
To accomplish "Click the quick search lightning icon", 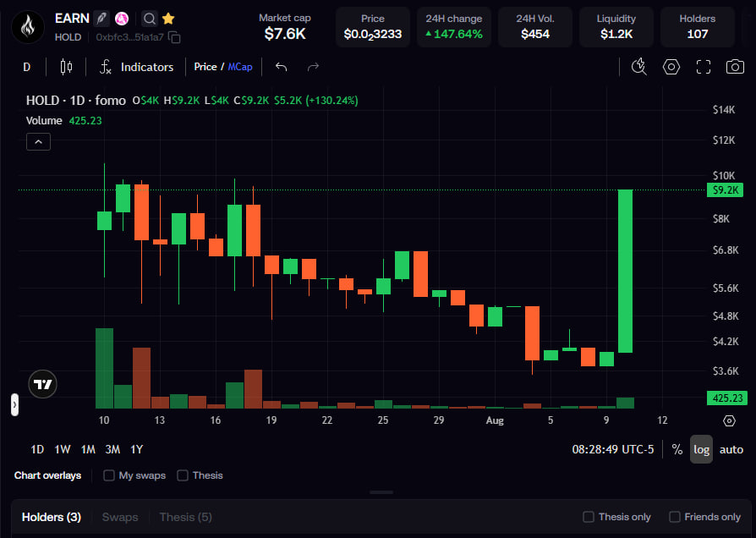I will 639,67.
